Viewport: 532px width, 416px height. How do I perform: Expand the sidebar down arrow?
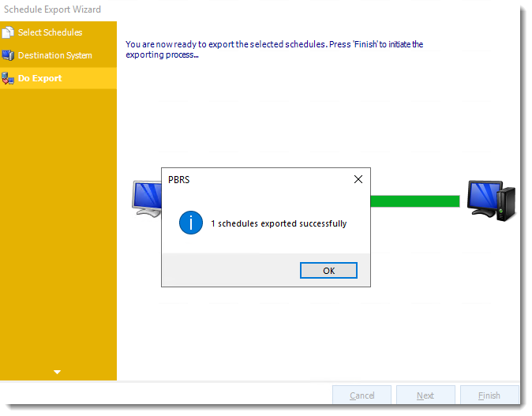(58, 373)
